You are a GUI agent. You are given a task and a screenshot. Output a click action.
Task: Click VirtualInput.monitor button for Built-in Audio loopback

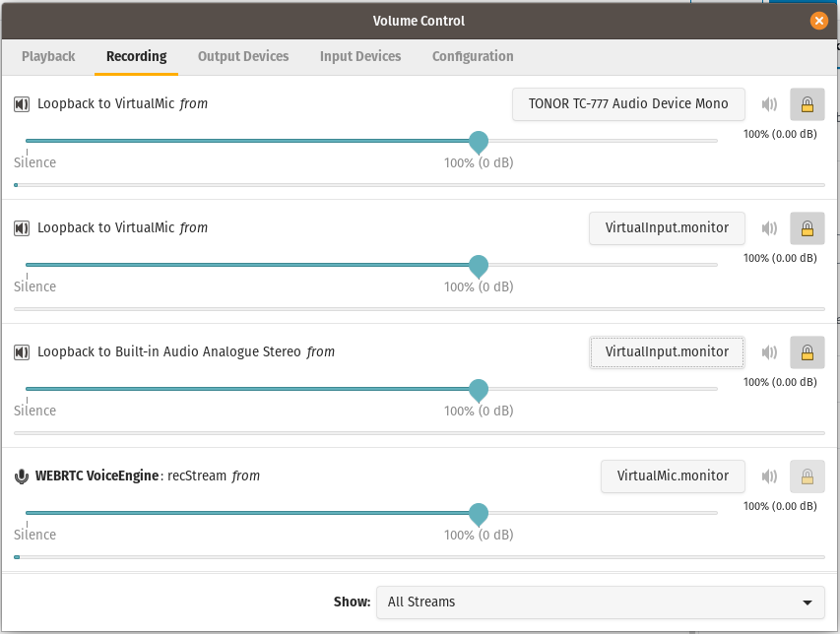[667, 352]
